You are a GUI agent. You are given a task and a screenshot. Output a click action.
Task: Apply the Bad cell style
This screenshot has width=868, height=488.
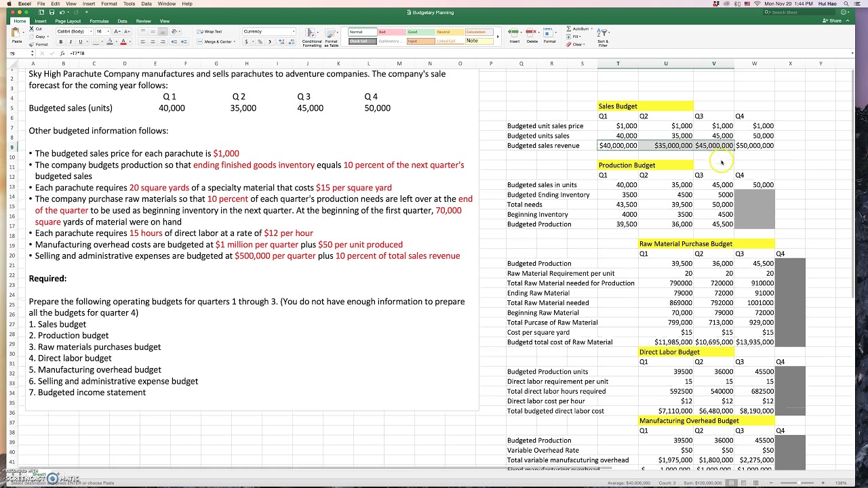(x=391, y=32)
